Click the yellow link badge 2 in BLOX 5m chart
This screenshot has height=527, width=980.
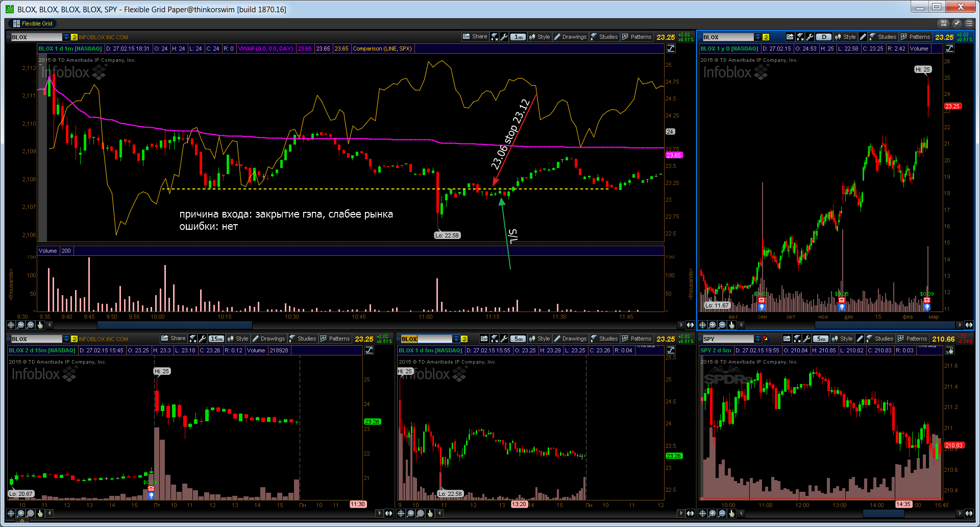464,339
